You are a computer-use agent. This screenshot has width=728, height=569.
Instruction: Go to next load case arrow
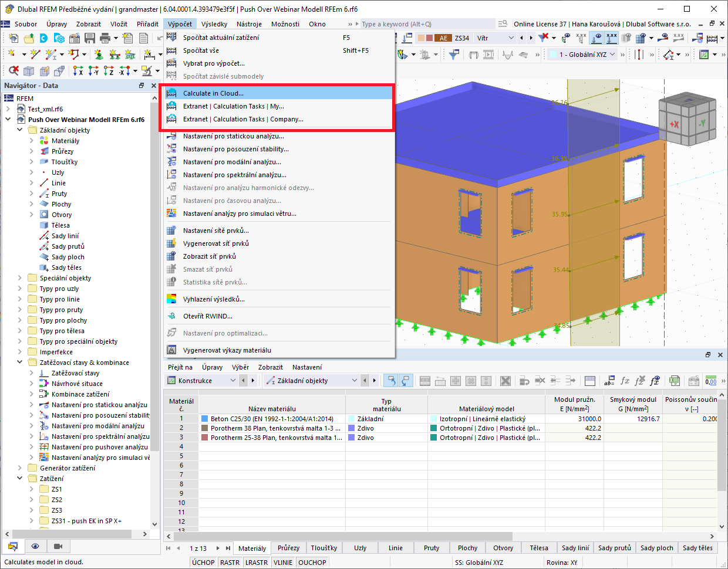[531, 38]
